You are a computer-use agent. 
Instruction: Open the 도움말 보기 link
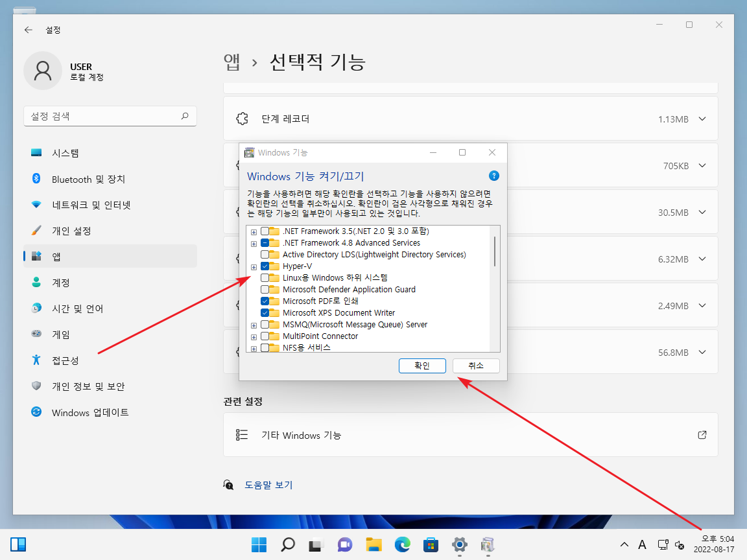[x=268, y=485]
